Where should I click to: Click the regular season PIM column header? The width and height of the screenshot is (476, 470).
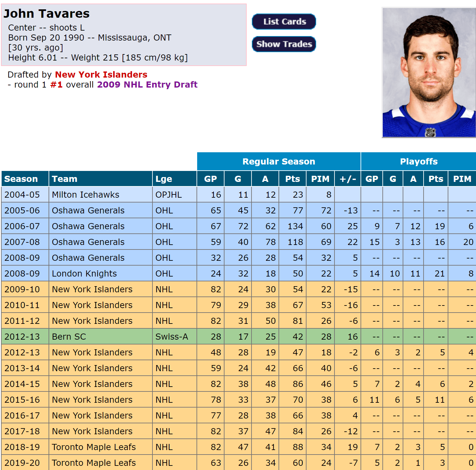tap(320, 179)
